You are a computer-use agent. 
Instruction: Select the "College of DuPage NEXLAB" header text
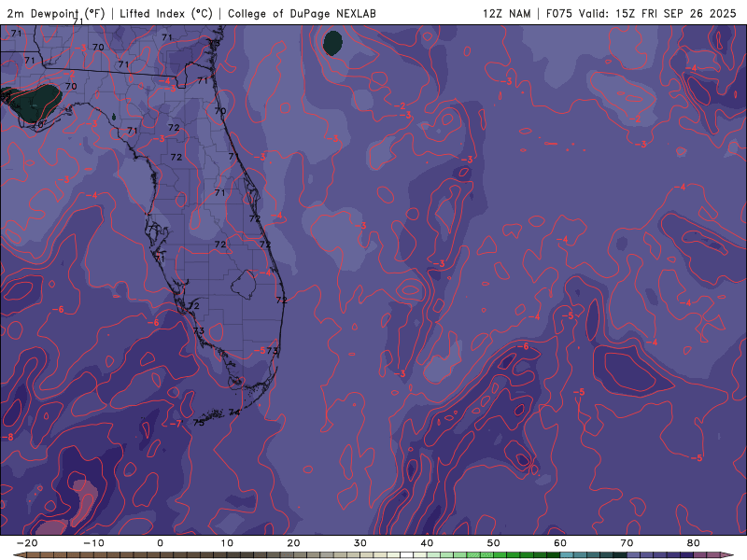coord(302,13)
